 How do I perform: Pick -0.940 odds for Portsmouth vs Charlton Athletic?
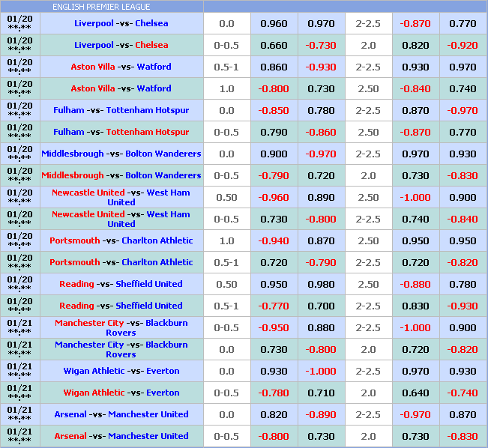pyautogui.click(x=274, y=240)
